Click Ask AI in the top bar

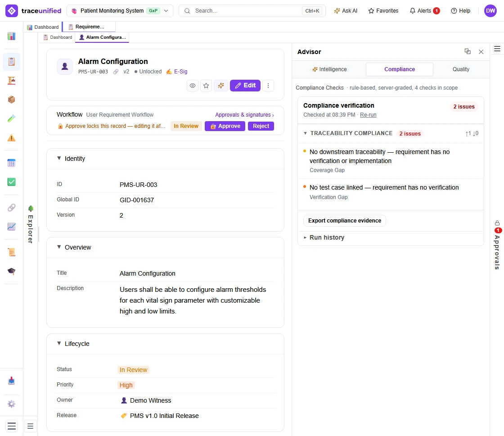[x=346, y=11]
